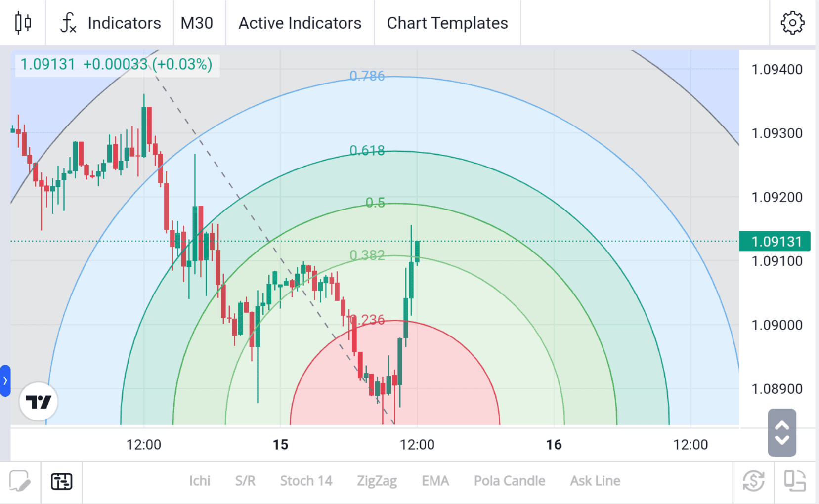Screen dimensions: 819x504
Task: Click the chart scroll up/down arrows button
Action: (x=782, y=432)
